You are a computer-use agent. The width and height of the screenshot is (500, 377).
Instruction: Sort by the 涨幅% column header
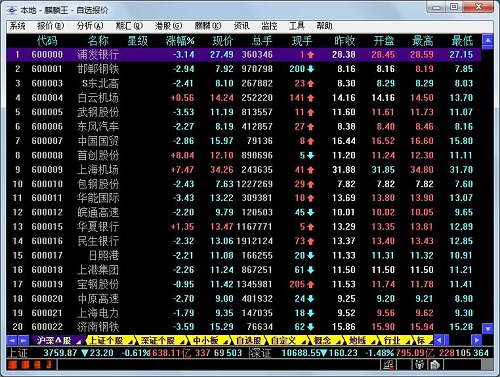coord(180,41)
